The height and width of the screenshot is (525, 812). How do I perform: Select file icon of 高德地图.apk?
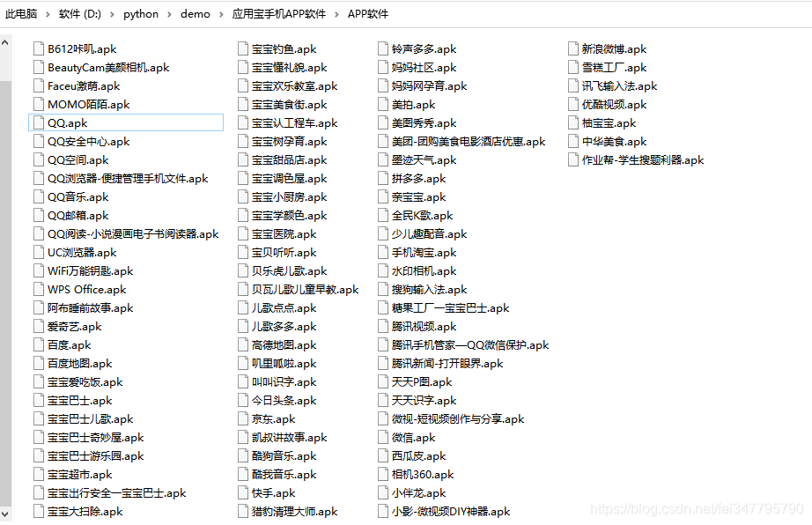pyautogui.click(x=243, y=344)
